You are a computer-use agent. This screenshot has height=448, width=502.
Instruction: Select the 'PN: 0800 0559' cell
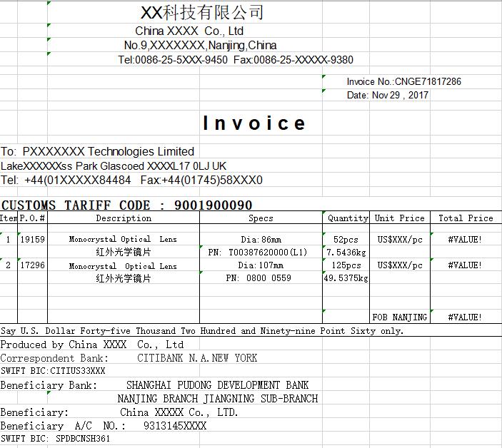tap(258, 278)
